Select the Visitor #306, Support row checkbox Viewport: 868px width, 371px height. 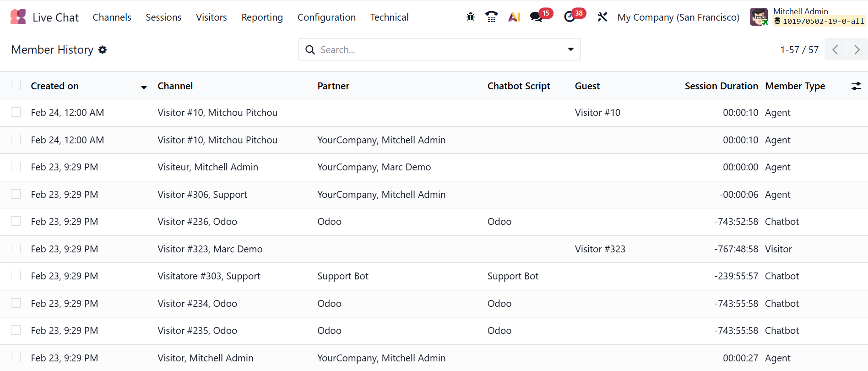(x=16, y=194)
